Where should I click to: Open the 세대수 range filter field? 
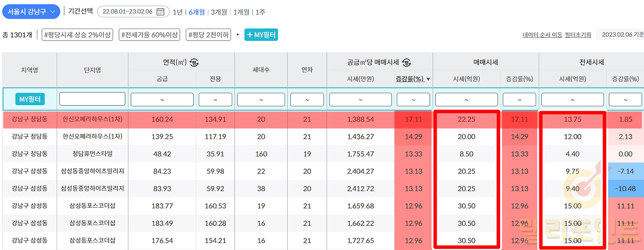[261, 100]
